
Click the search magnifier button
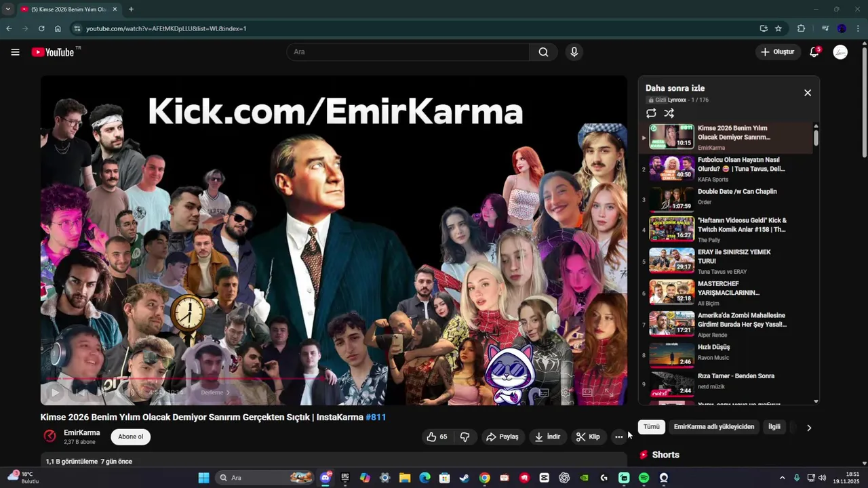[x=543, y=52]
